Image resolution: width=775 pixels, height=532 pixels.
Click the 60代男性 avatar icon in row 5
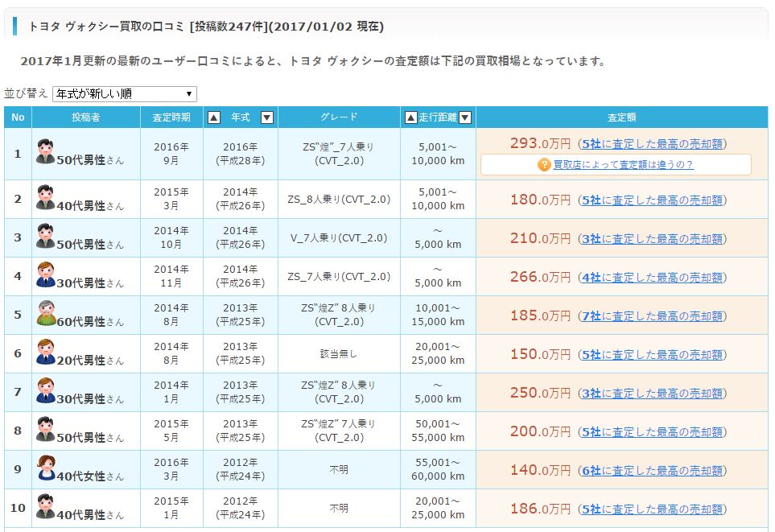point(46,312)
